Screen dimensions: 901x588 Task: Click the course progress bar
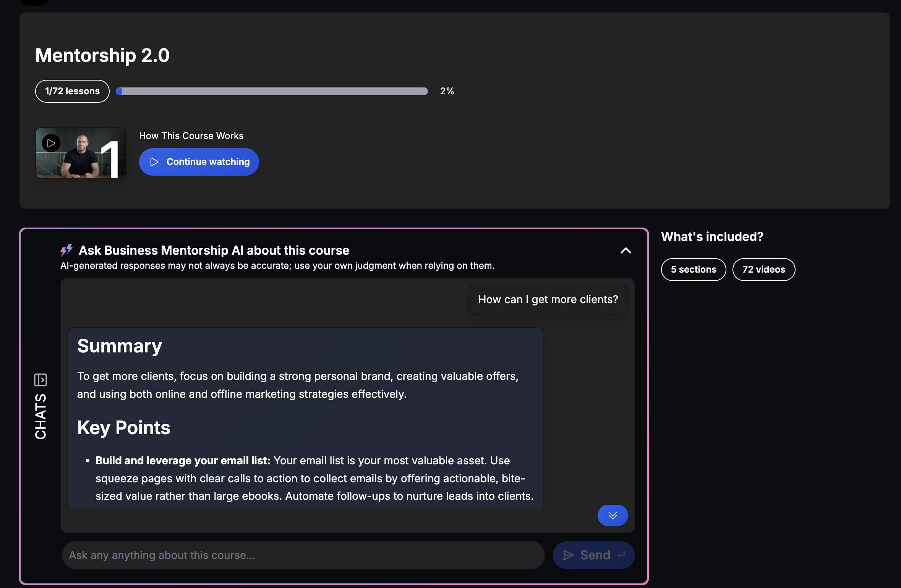tap(272, 91)
